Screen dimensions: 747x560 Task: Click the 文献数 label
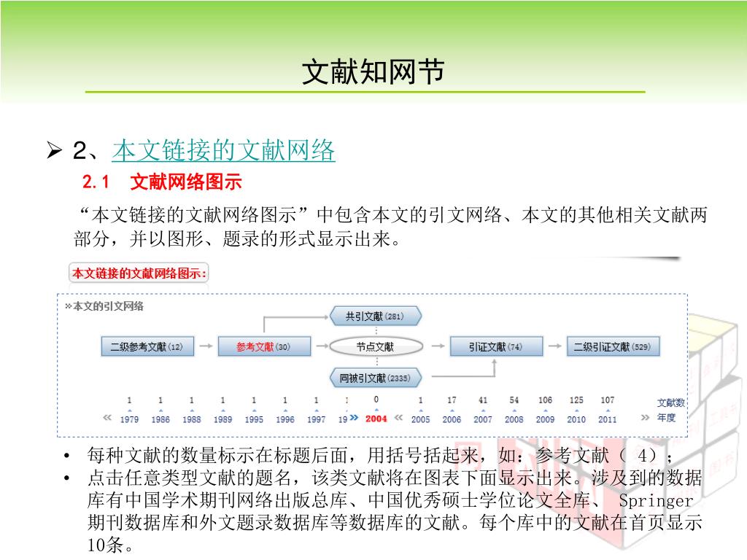click(671, 402)
